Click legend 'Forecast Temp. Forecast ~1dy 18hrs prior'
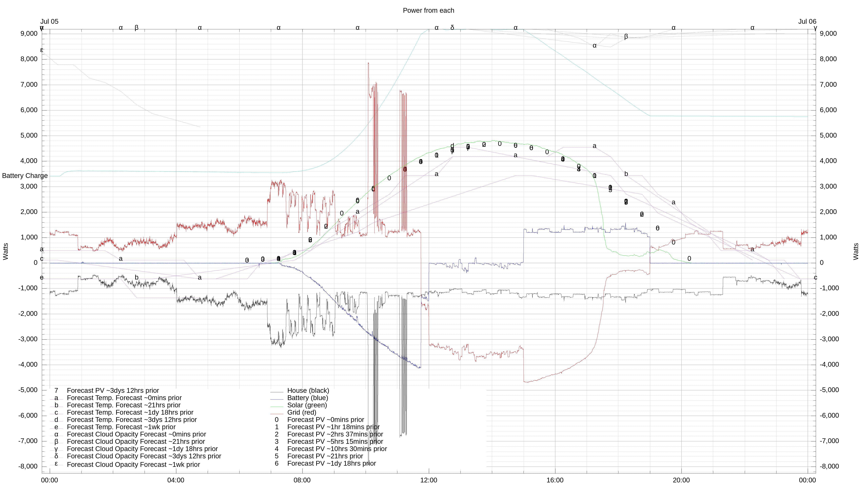868x488 pixels. 130,413
